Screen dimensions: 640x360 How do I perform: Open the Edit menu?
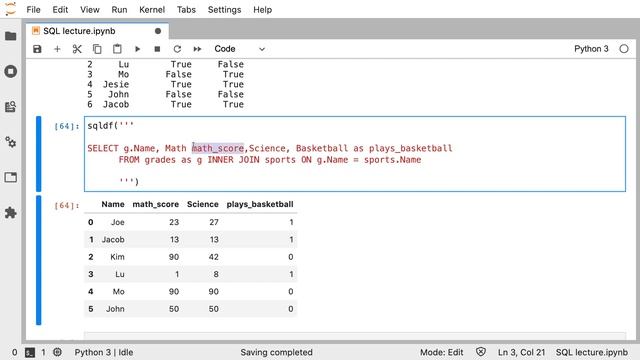tap(60, 9)
